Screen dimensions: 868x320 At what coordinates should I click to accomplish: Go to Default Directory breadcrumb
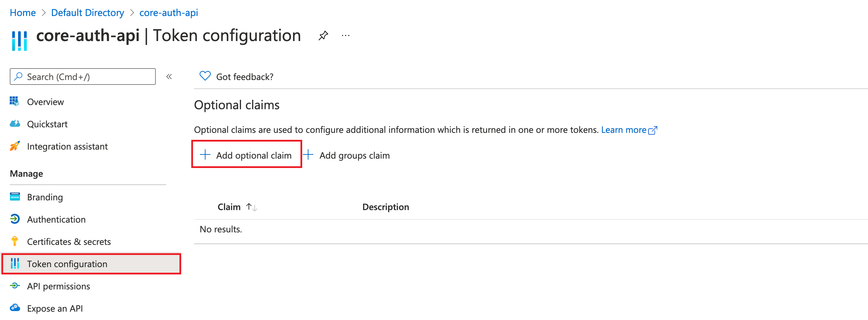point(87,13)
